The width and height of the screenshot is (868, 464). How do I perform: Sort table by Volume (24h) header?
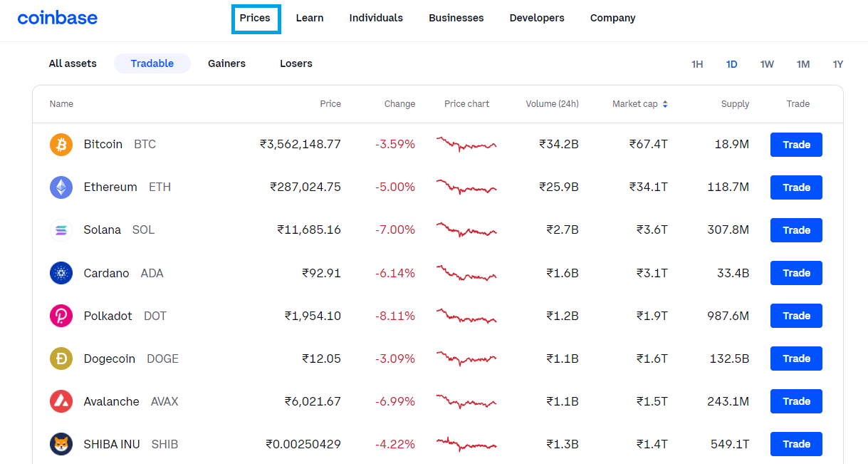(x=552, y=104)
